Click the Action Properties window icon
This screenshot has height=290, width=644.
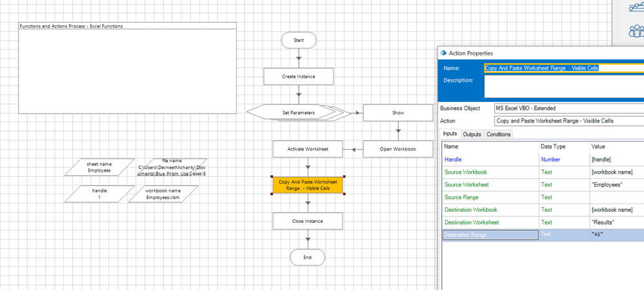pyautogui.click(x=443, y=53)
